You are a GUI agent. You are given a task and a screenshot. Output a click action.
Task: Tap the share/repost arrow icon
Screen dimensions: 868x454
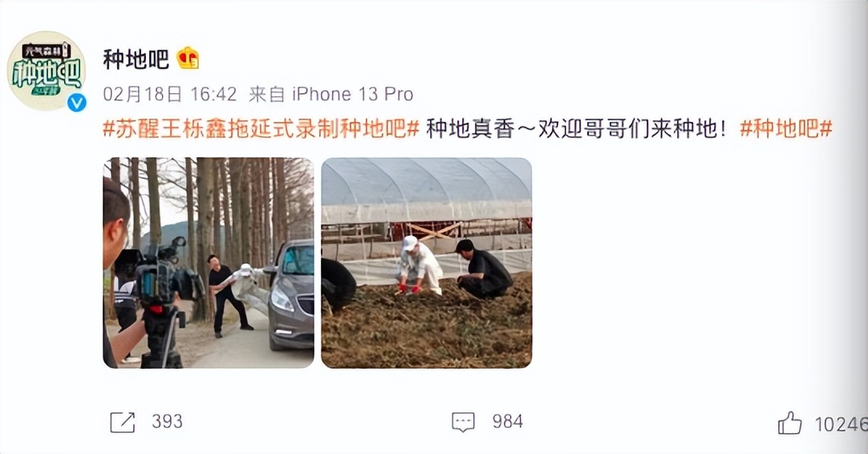click(x=123, y=423)
